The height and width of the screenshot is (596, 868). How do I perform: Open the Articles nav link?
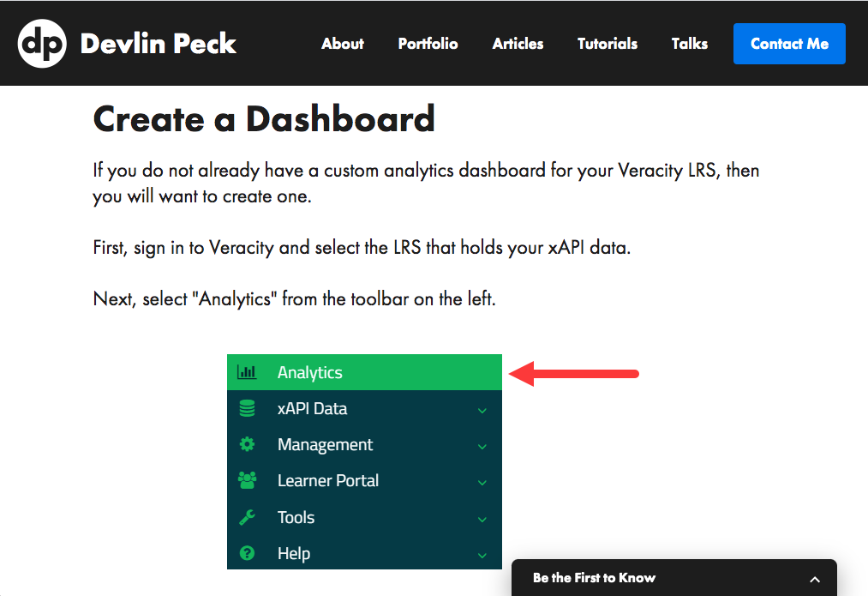[x=518, y=44]
